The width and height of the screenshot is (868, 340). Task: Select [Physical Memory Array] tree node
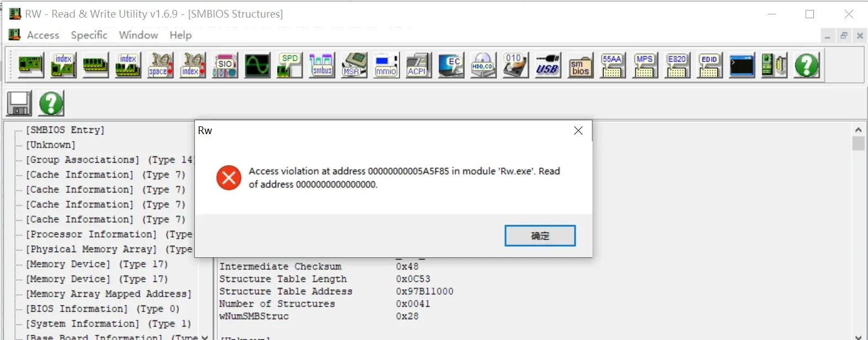coord(109,249)
